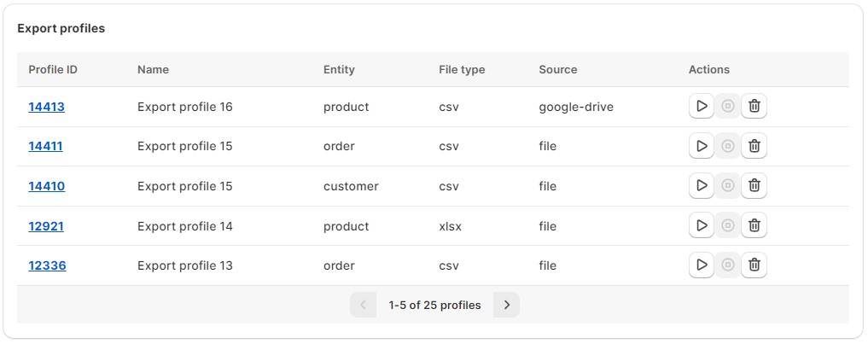
Task: Click the 1-5 of 25 profiles label
Action: click(434, 306)
